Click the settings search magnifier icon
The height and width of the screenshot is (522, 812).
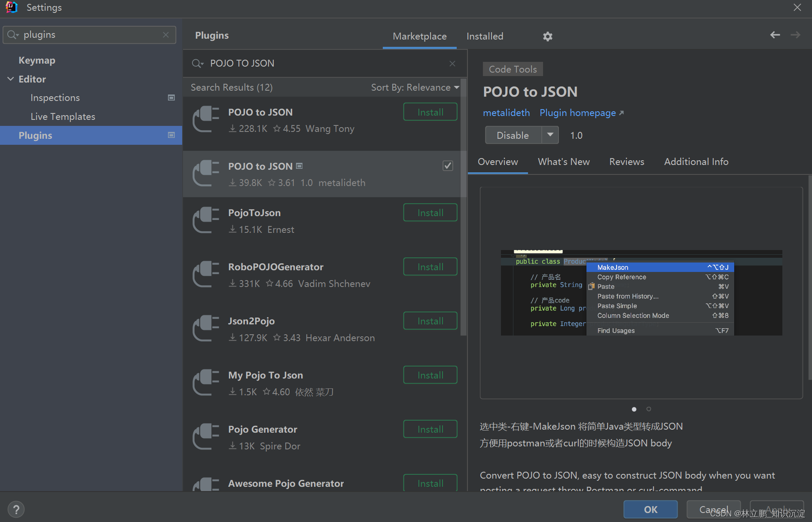(13, 35)
